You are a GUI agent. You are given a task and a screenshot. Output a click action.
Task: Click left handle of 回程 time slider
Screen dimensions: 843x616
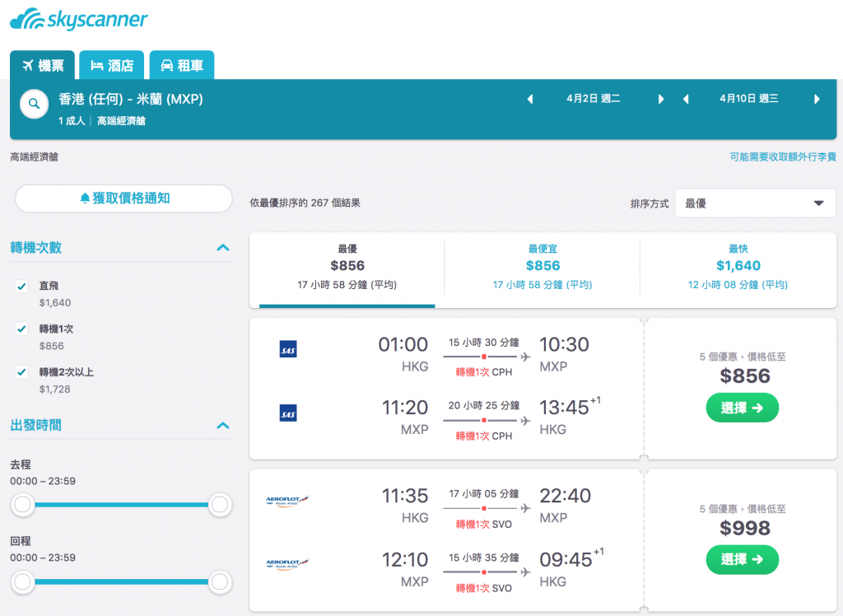pos(22,581)
